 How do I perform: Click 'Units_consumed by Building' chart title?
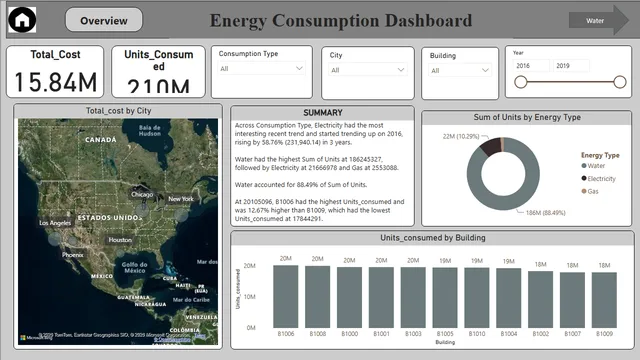click(x=433, y=238)
